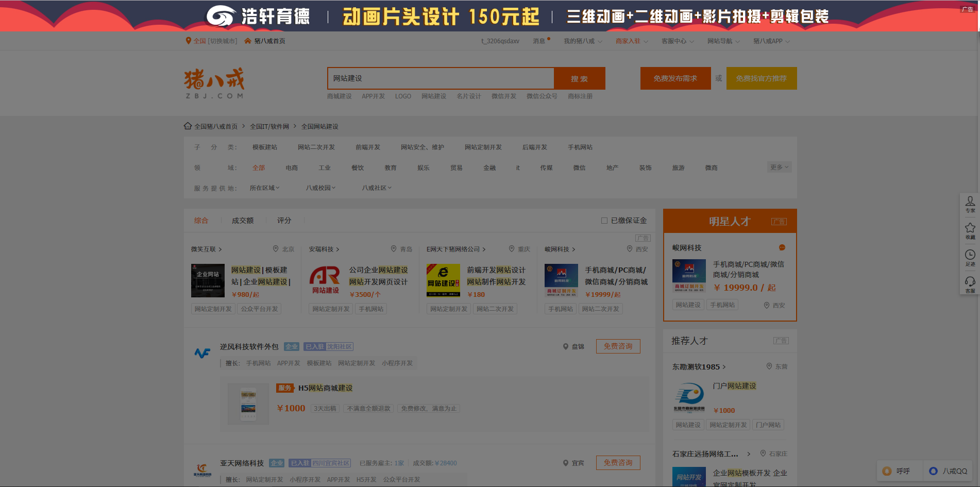Click the location pin icon by 宜宾
Image resolution: width=980 pixels, height=487 pixels.
click(565, 463)
